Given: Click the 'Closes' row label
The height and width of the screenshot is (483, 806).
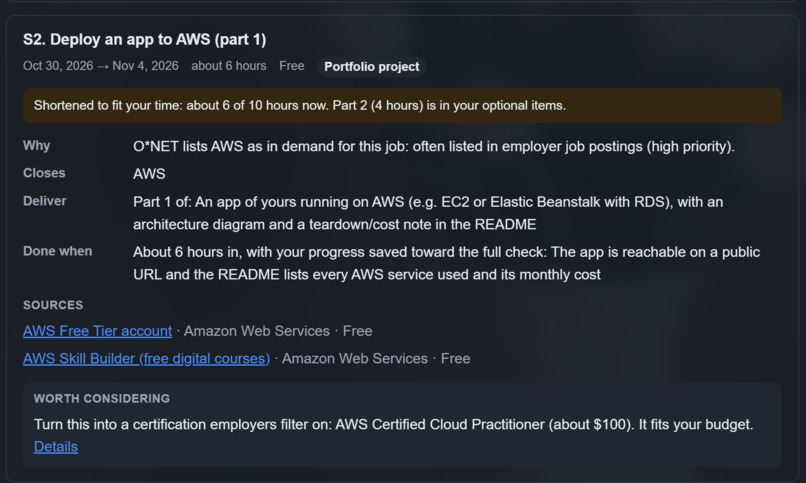Looking at the screenshot, I should pos(44,173).
